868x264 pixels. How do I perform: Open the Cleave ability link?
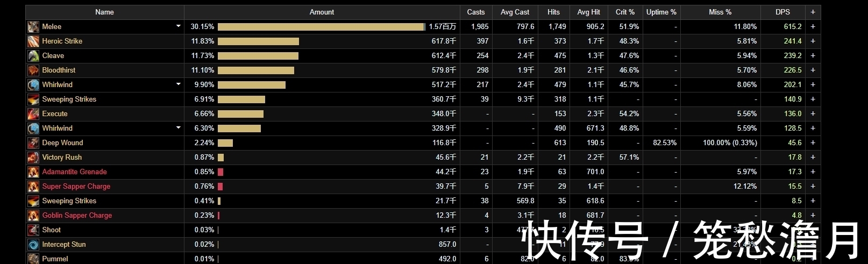[x=53, y=55]
